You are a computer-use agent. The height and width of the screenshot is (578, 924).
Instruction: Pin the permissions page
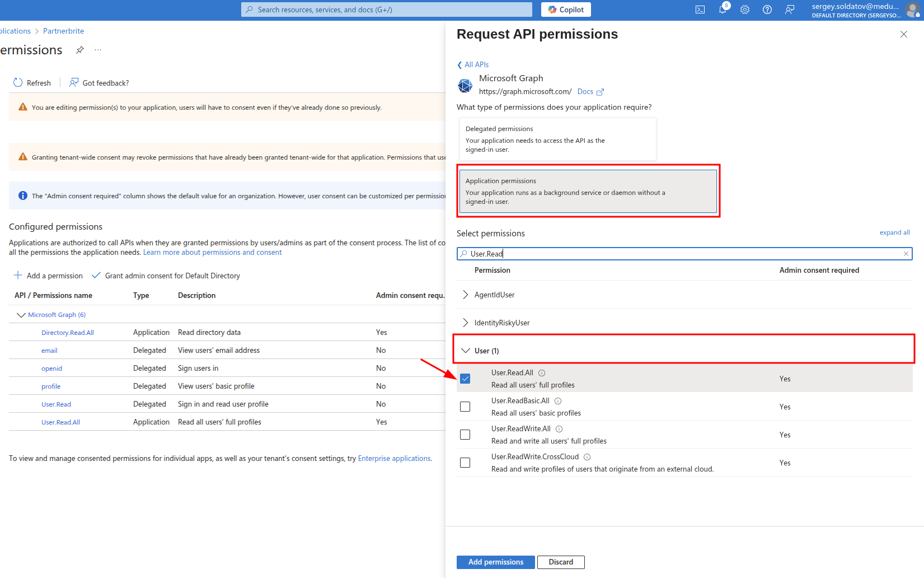tap(80, 50)
